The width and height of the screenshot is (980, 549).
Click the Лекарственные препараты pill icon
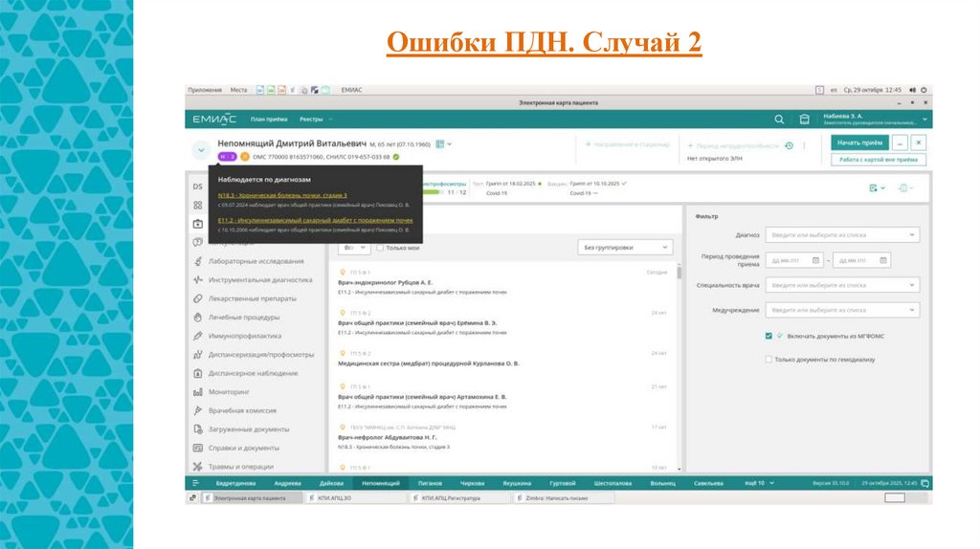coord(197,298)
